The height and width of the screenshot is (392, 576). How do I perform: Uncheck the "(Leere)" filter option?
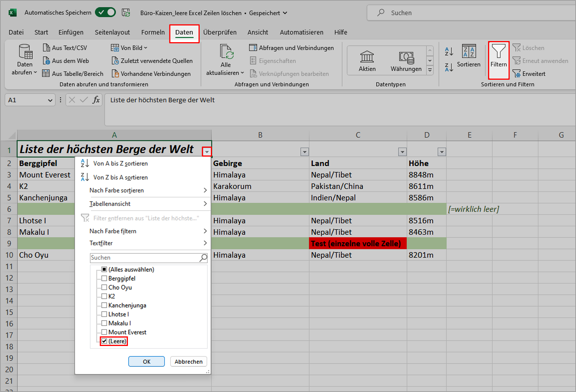tap(104, 341)
